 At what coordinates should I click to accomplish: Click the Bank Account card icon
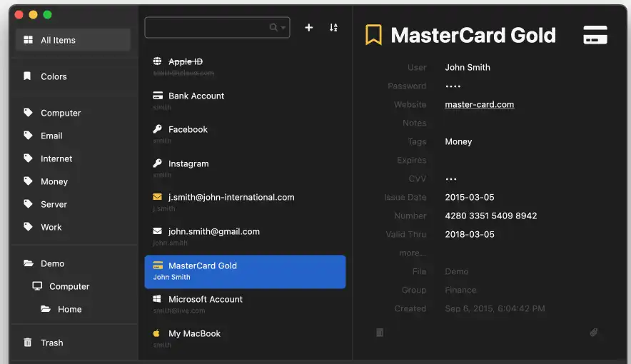click(x=157, y=96)
